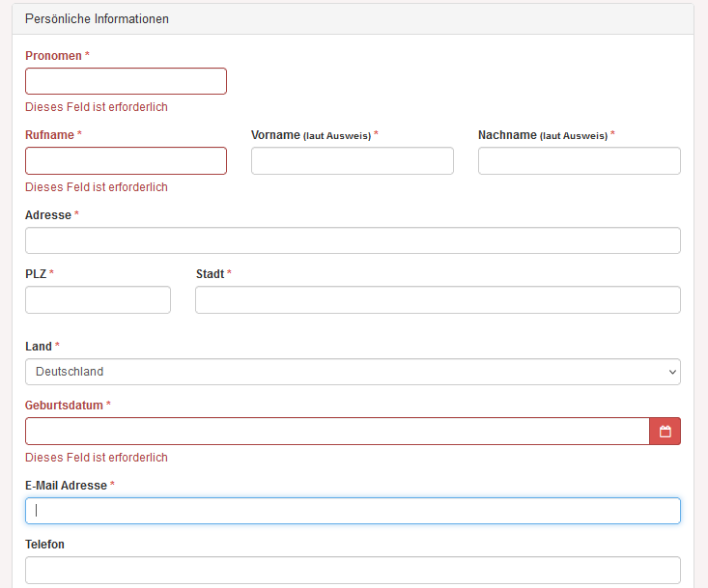
Task: Focus the Adresse text field
Action: [x=353, y=240]
